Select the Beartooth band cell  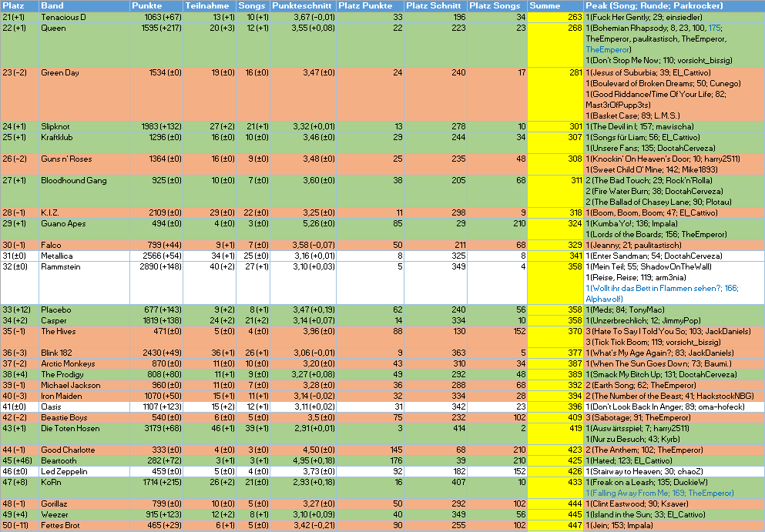[x=85, y=460]
